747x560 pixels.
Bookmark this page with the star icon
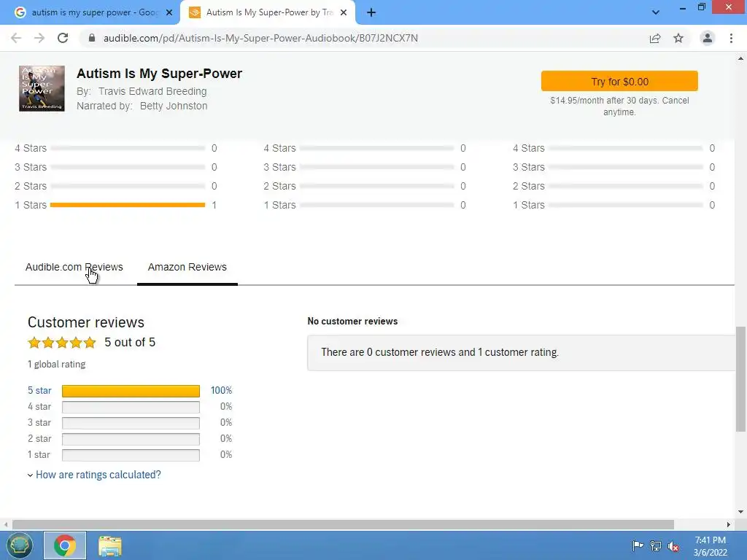click(x=678, y=38)
